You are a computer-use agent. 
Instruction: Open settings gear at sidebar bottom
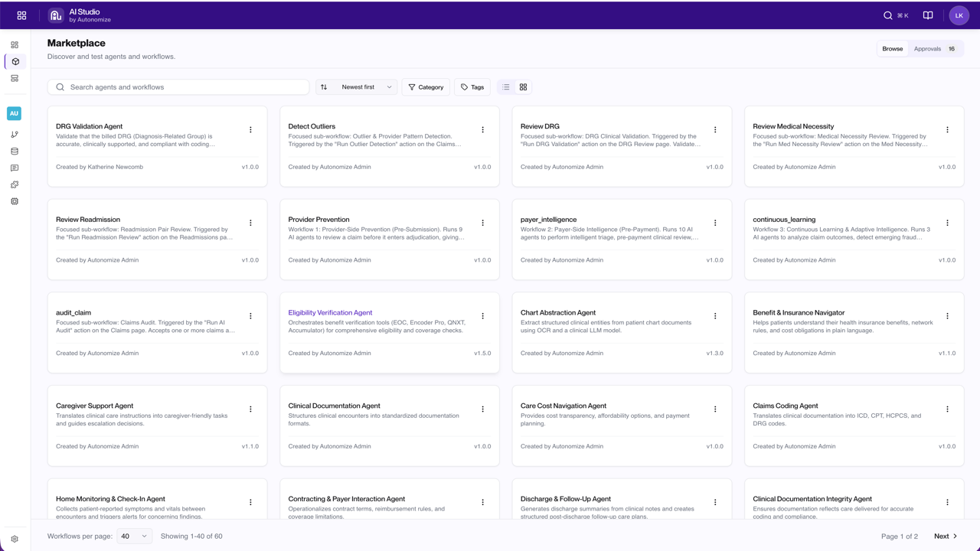[15, 539]
